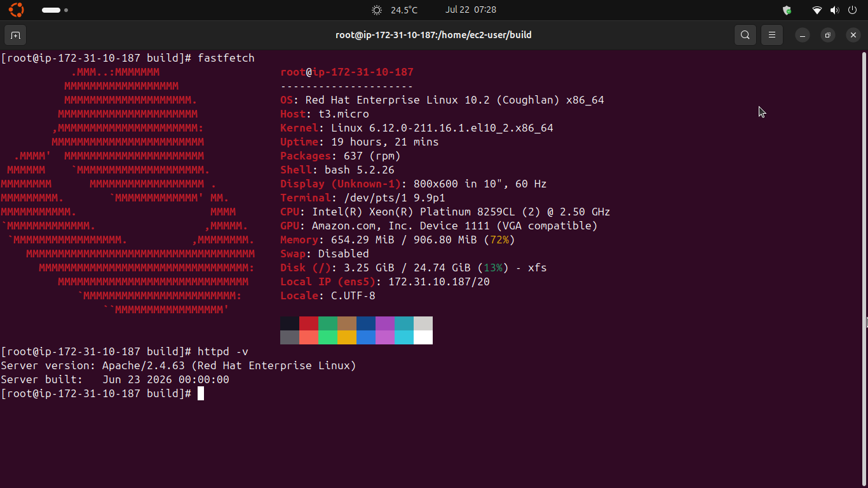Image resolution: width=868 pixels, height=488 pixels.
Task: Open the terminal hamburger menu
Action: (x=772, y=35)
